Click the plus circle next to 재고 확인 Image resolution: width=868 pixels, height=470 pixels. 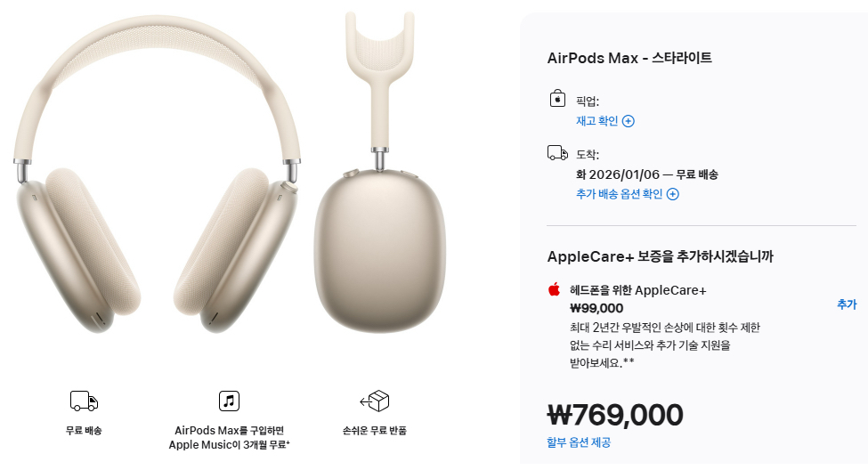coord(629,121)
